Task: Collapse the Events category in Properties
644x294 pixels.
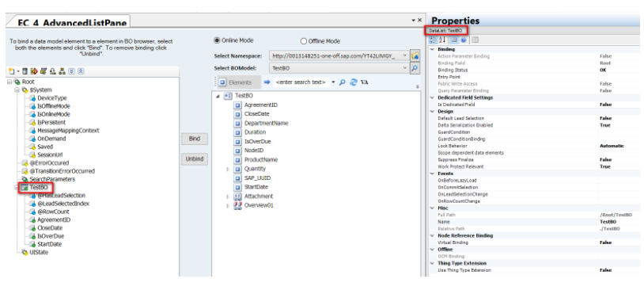Action: click(432, 174)
